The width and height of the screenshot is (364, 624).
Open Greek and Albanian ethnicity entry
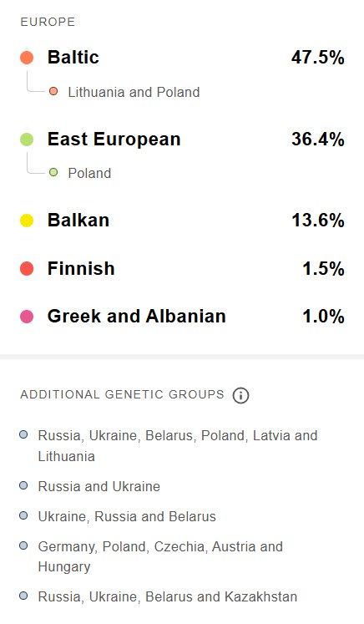point(182,317)
